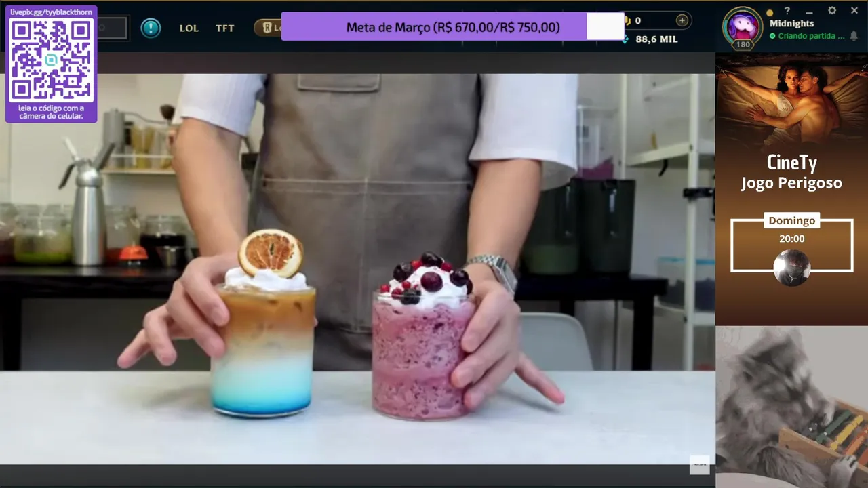This screenshot has width=868, height=488.
Task: Click the gold Loot button beside TFT
Action: click(x=267, y=28)
